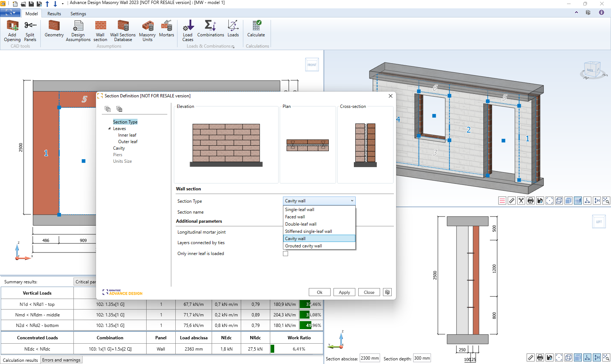Click the Section depth input field

pyautogui.click(x=422, y=358)
